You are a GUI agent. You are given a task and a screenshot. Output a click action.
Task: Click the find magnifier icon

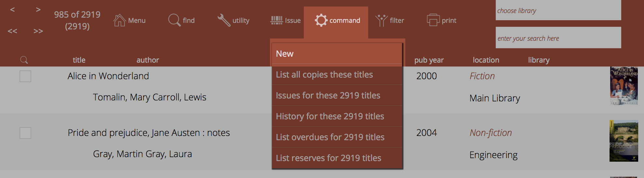coord(174,20)
